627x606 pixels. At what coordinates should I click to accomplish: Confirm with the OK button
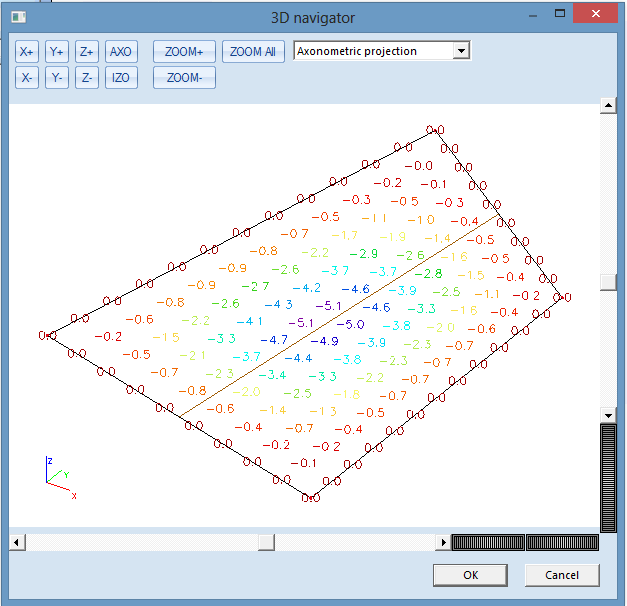[470, 575]
